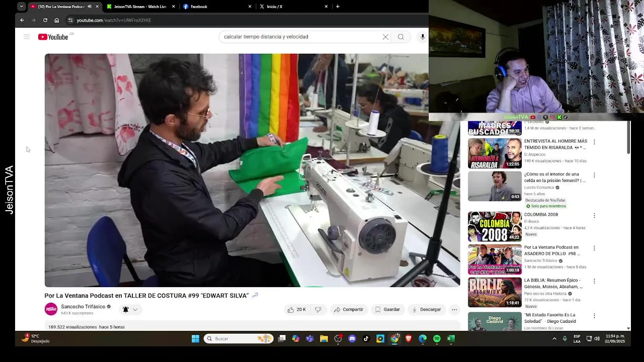Image resolution: width=644 pixels, height=362 pixels.
Task: Click the video player to pause
Action: pos(252,170)
